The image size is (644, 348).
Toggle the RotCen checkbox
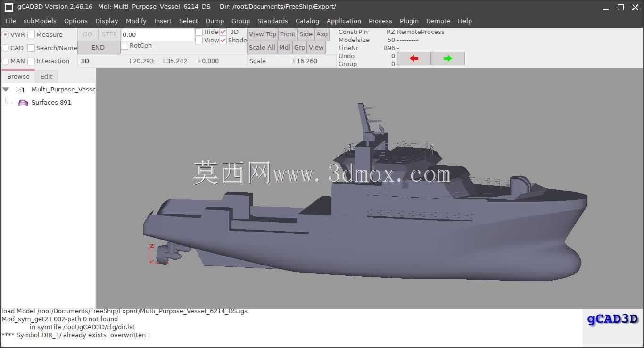124,46
